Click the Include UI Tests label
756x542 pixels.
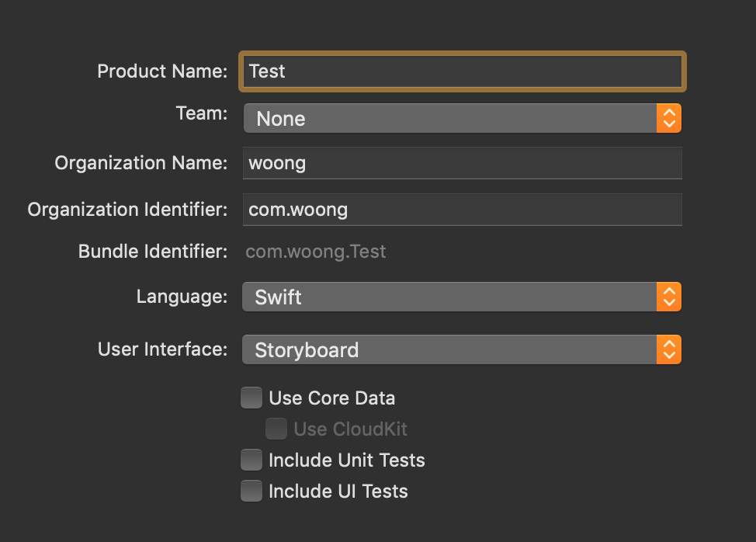pyautogui.click(x=338, y=492)
